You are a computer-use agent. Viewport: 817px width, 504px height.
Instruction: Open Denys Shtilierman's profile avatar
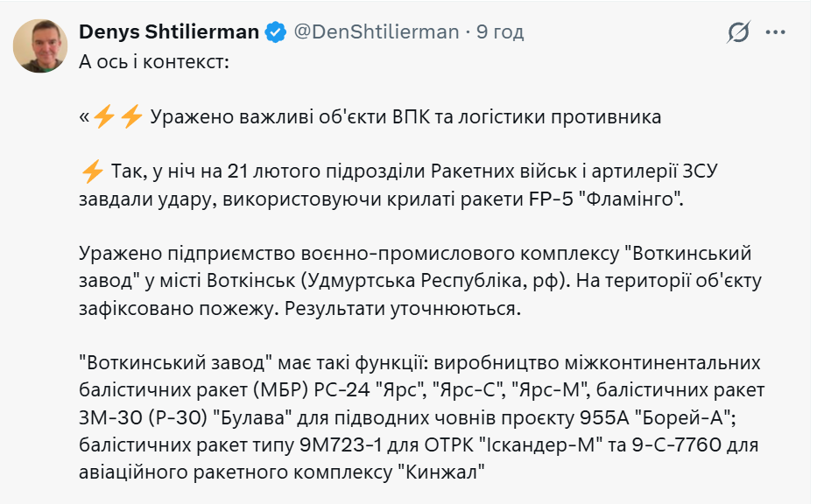click(40, 45)
